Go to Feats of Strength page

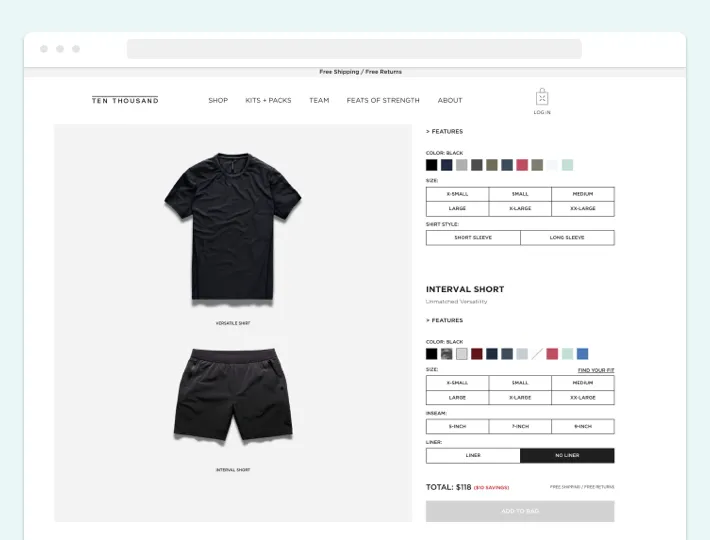[x=383, y=100]
